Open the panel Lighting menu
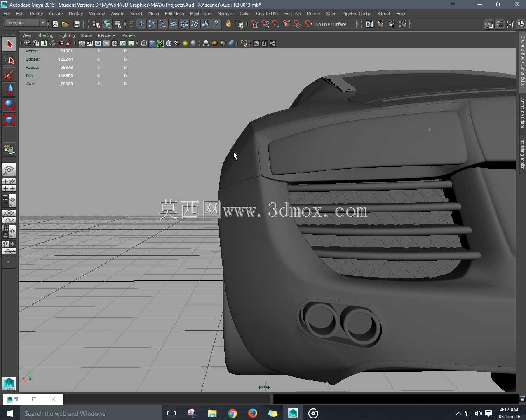Image resolution: width=526 pixels, height=420 pixels. click(67, 35)
